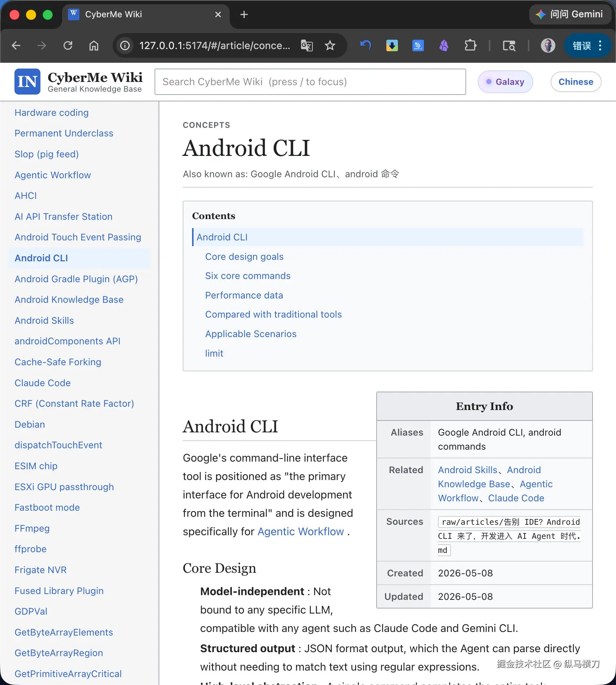The height and width of the screenshot is (685, 616).
Task: Open the blue pen-tag extension icon
Action: pyautogui.click(x=418, y=45)
